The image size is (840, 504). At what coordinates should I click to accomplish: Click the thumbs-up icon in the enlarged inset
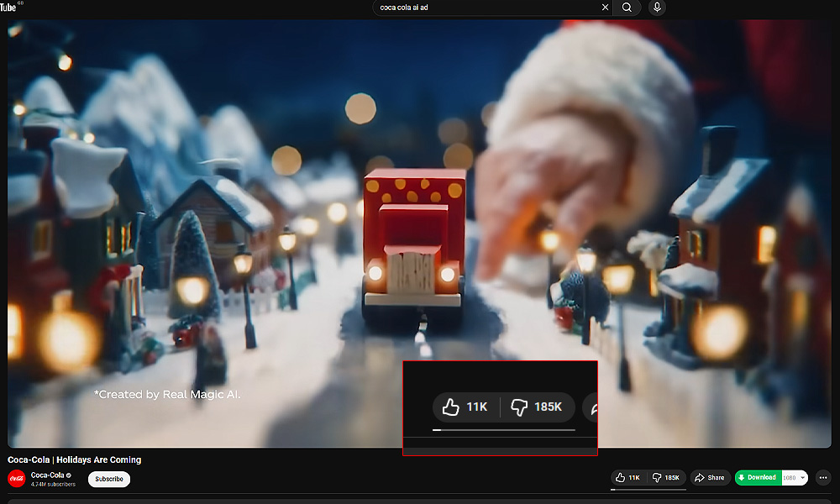pos(451,407)
